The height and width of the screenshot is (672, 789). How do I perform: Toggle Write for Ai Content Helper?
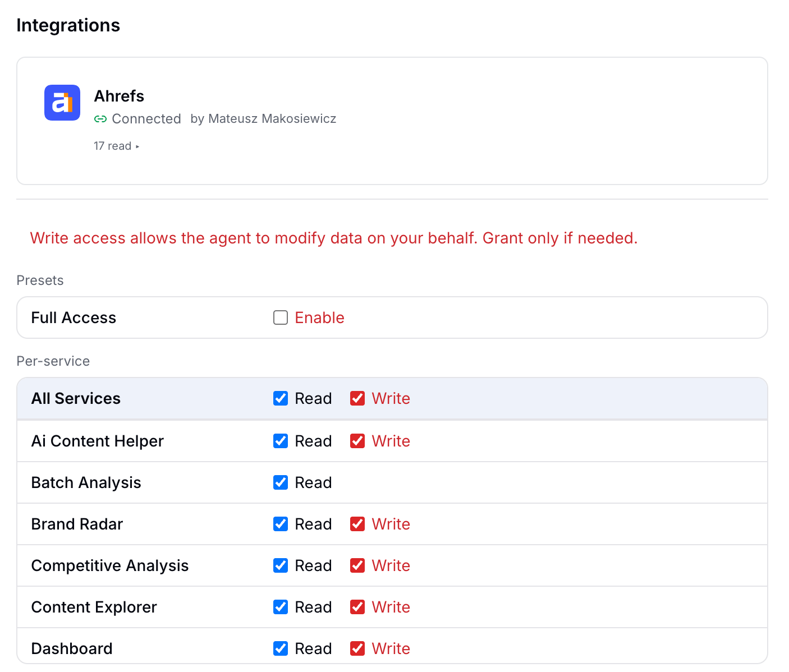pyautogui.click(x=357, y=441)
